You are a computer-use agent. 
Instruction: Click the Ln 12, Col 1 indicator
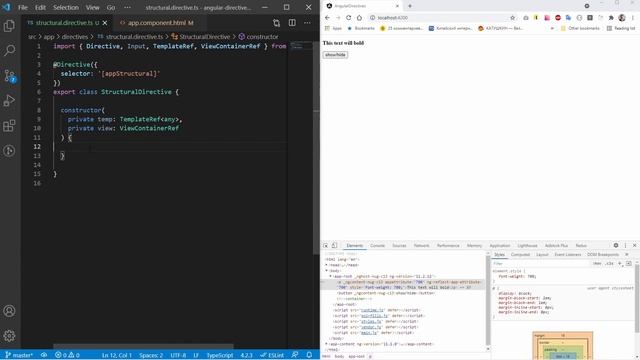click(x=117, y=355)
